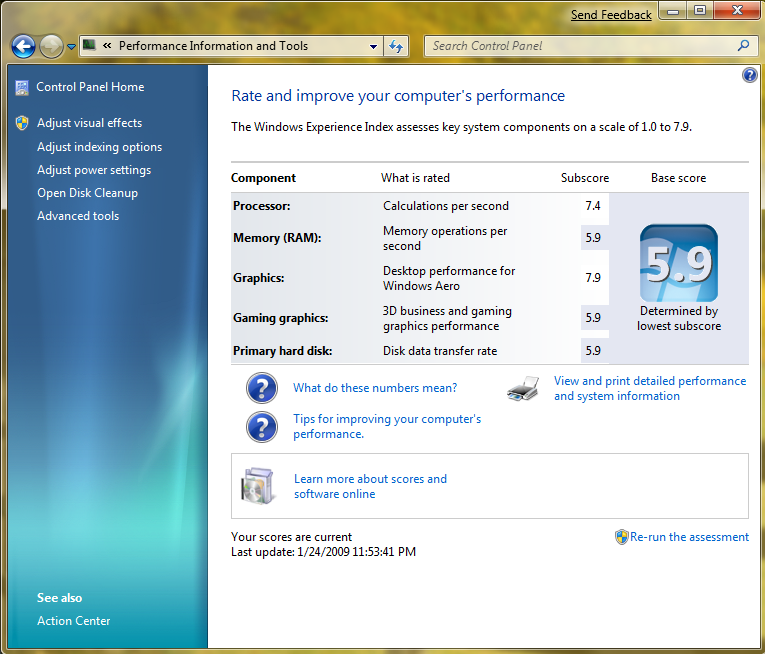This screenshot has width=765, height=654.
Task: Click the Send Feedback link
Action: point(611,15)
